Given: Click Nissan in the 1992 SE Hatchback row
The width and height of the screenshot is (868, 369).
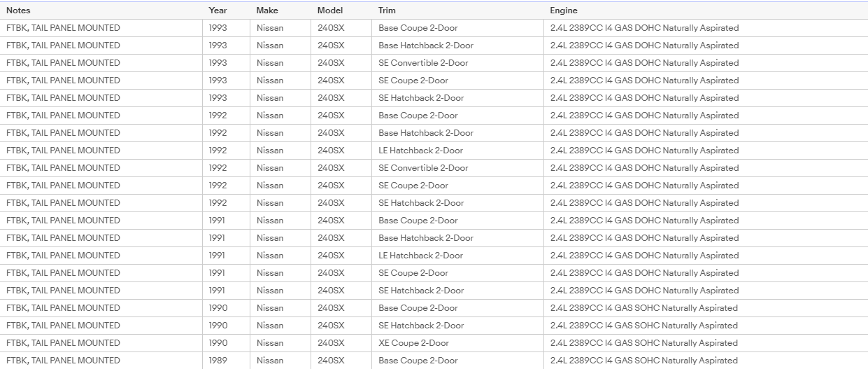Looking at the screenshot, I should coord(270,203).
